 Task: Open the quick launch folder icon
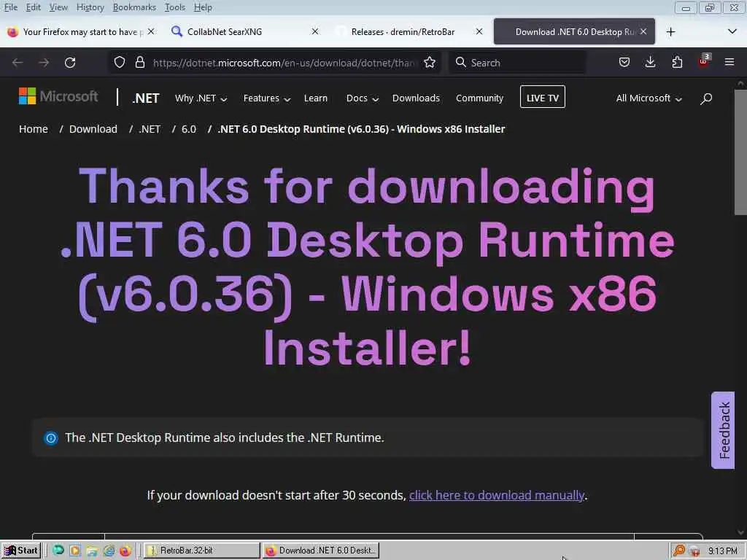click(92, 551)
